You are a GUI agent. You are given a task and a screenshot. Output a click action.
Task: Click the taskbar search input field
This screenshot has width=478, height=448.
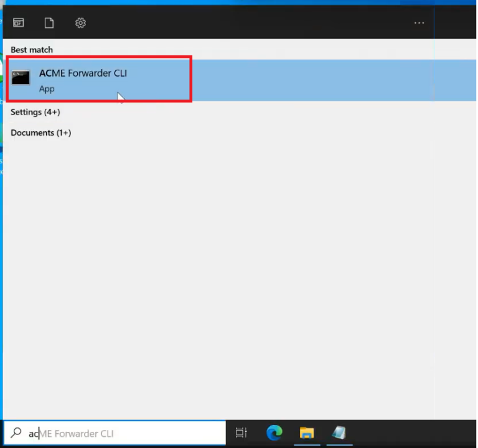coord(115,433)
